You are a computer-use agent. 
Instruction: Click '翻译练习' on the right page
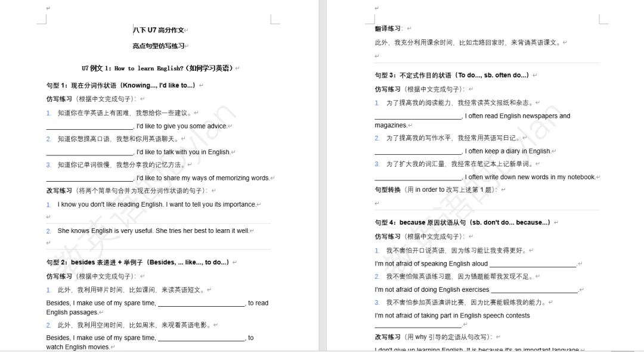388,29
